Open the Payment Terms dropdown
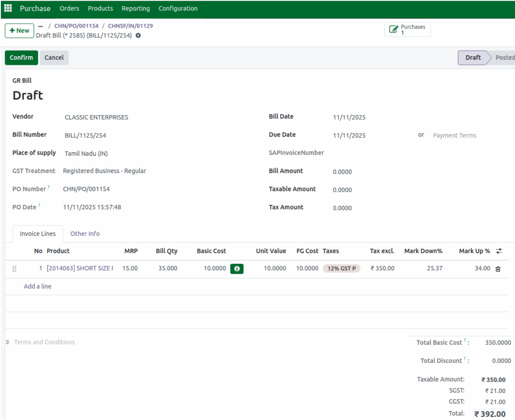 point(454,135)
